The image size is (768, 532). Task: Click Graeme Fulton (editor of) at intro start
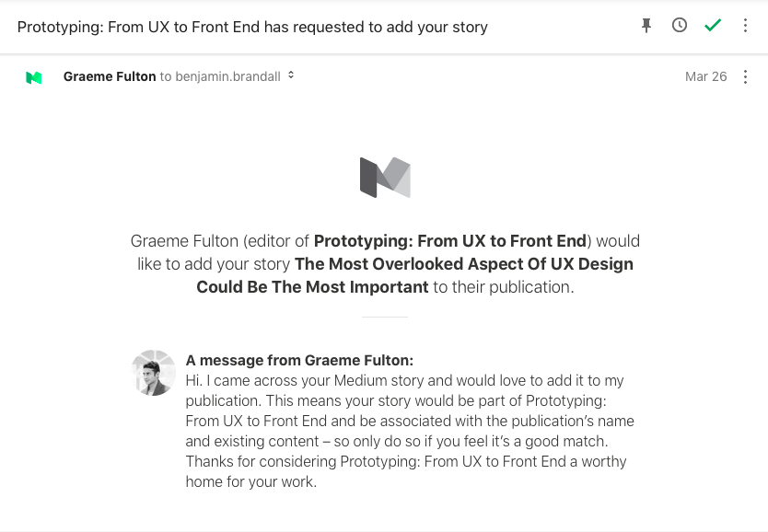(220, 241)
